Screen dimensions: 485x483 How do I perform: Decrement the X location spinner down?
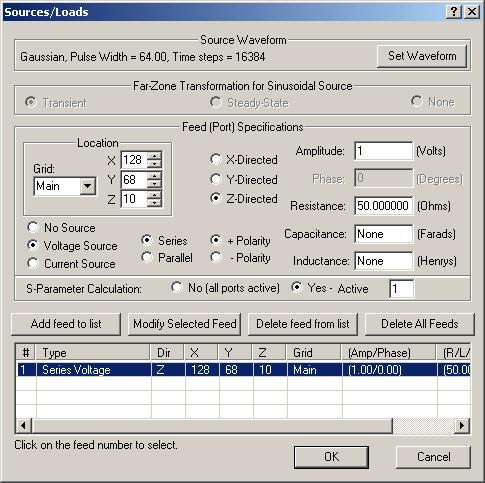[154, 164]
